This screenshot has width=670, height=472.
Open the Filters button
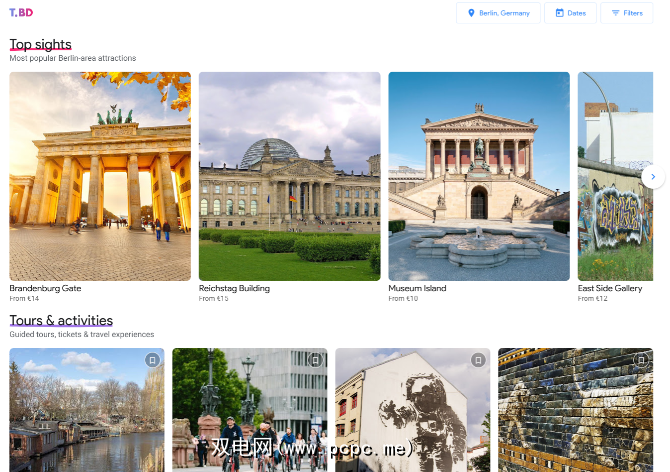coord(627,13)
